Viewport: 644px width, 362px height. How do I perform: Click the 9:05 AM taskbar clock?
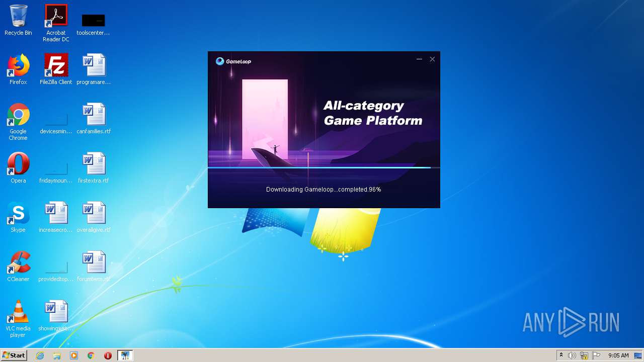click(x=618, y=355)
